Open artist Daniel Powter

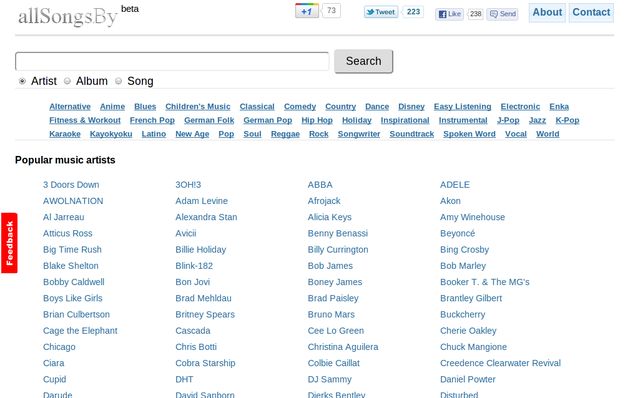tap(468, 379)
